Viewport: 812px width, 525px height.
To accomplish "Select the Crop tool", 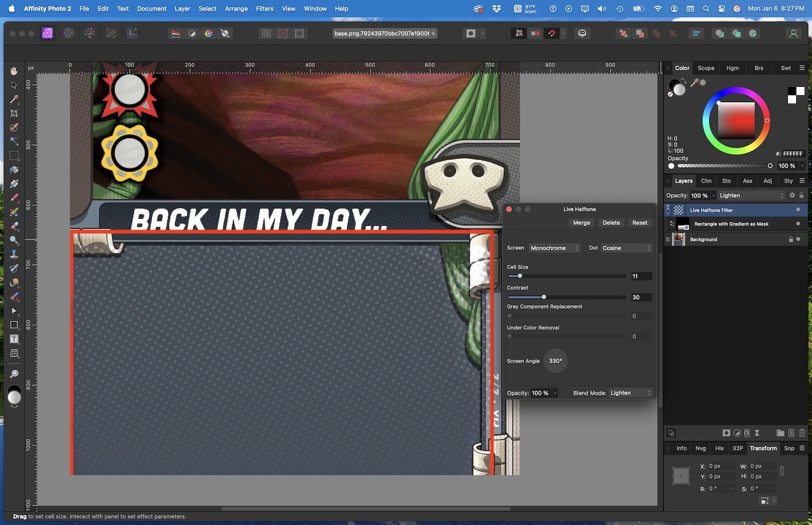I will (14, 113).
